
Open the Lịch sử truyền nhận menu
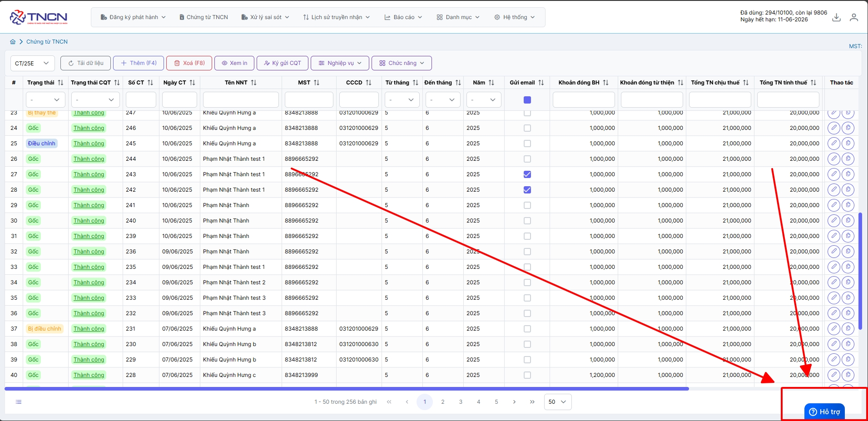[337, 17]
